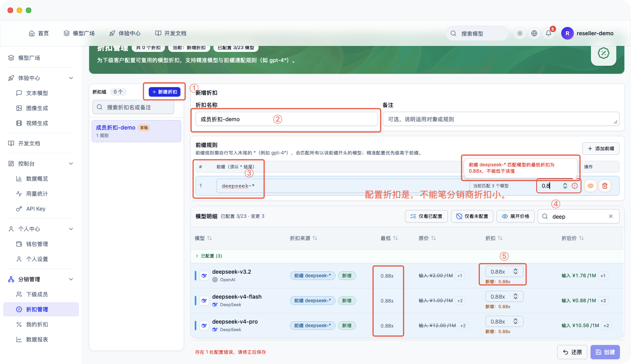This screenshot has width=631, height=364.
Task: Sort the table by 模型 column
Action: click(x=203, y=238)
